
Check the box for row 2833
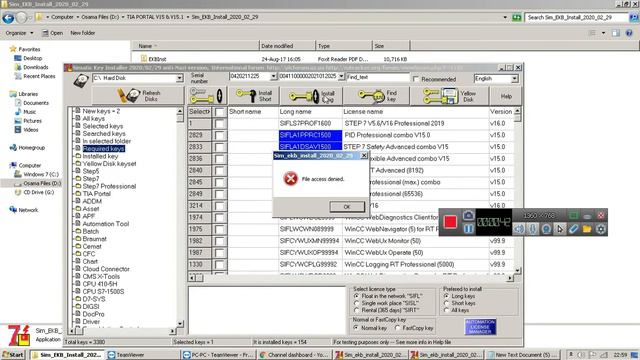(220, 147)
